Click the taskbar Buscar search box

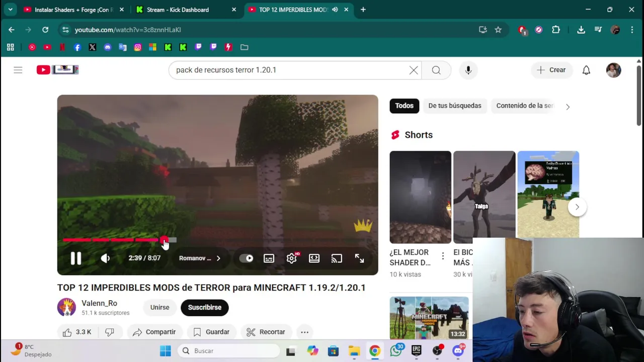[229, 351]
